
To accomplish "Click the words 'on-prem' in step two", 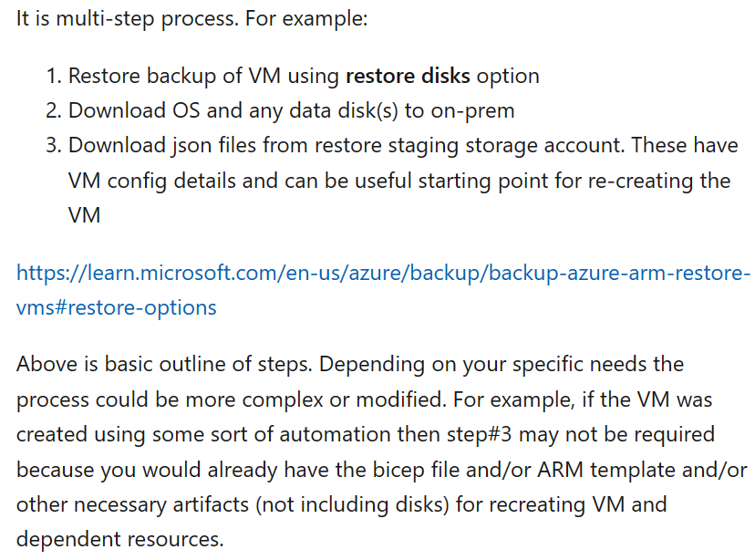I will [473, 110].
